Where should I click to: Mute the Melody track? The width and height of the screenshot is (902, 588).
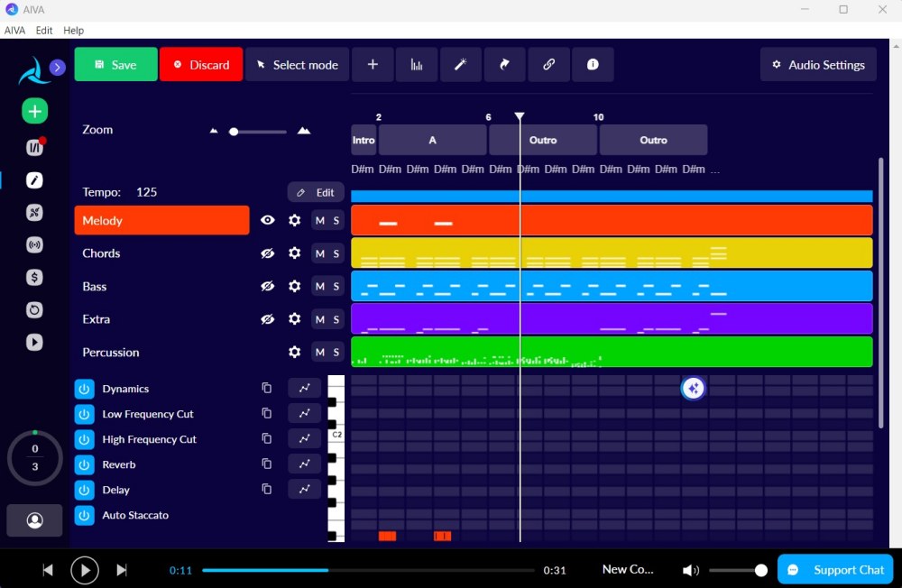coord(320,220)
